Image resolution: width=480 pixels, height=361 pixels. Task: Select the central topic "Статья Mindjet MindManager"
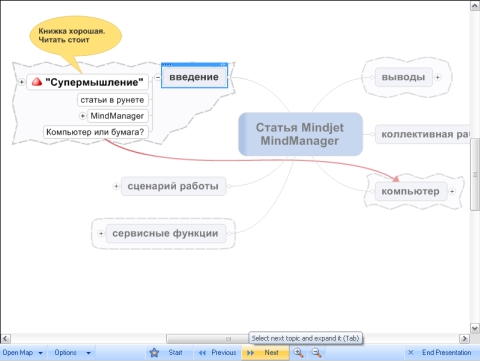click(x=300, y=134)
